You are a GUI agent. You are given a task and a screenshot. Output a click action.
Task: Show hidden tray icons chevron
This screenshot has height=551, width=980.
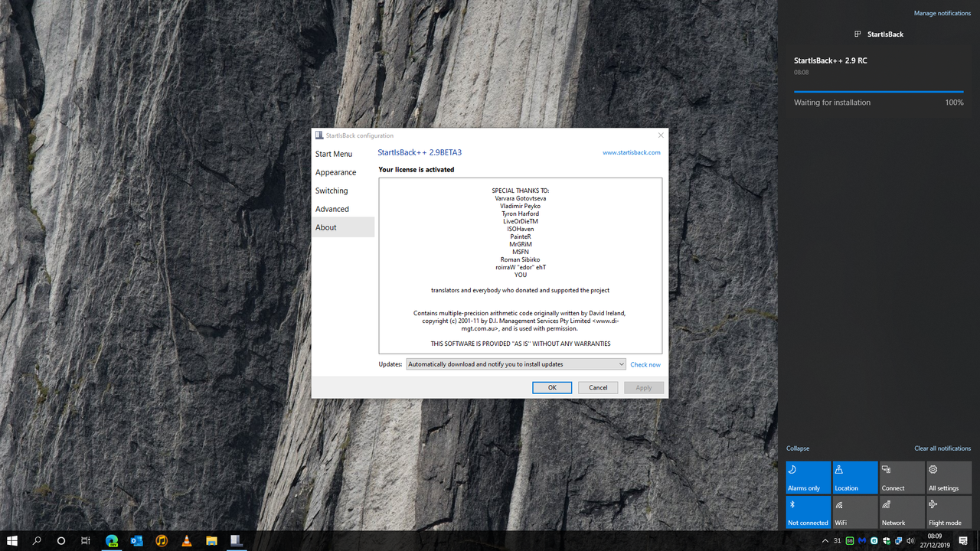coord(825,541)
